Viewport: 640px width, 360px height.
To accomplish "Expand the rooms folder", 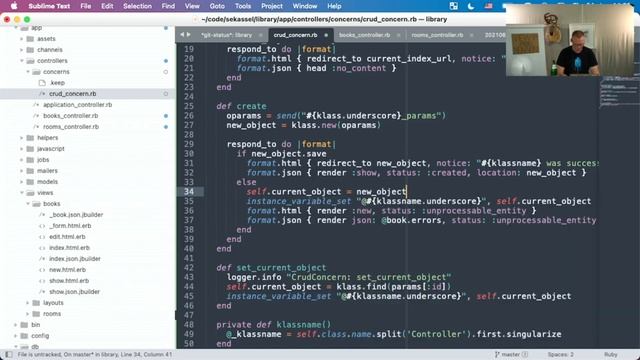I will click(x=28, y=314).
